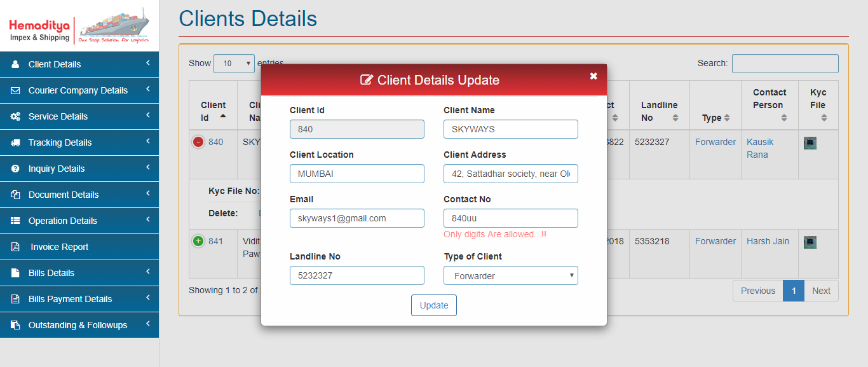Go to Next page of clients
Screen dimensions: 868x367
(x=821, y=291)
